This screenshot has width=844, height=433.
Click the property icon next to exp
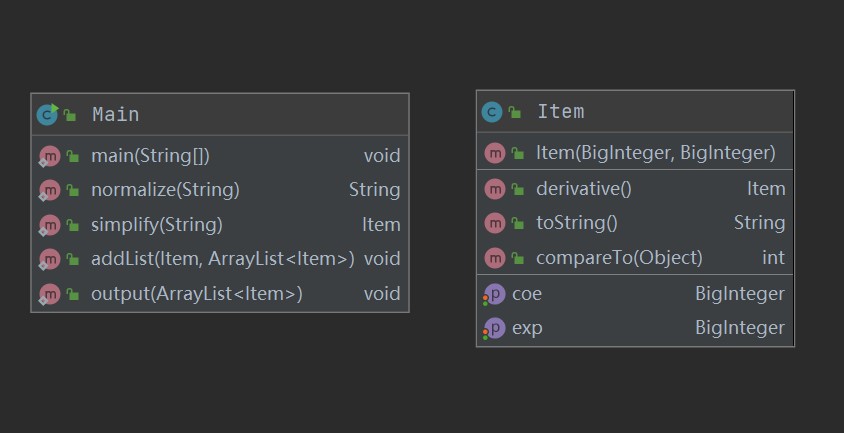[x=494, y=328]
